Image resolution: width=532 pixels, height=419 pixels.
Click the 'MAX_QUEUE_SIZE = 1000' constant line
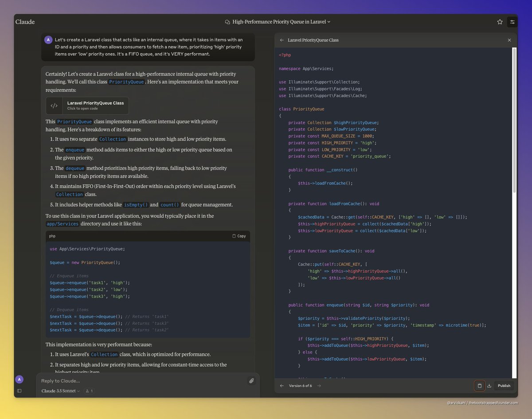click(331, 136)
